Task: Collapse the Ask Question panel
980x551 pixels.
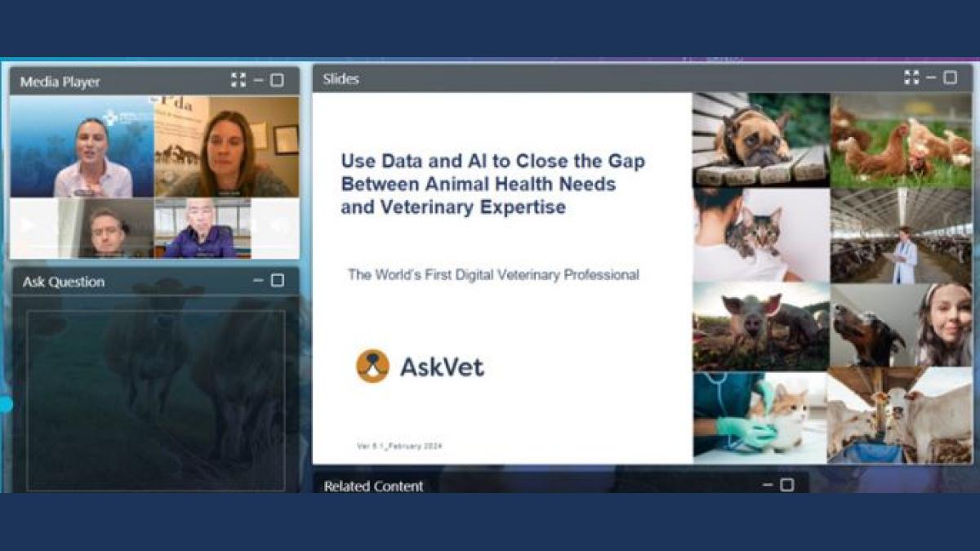Action: pos(258,281)
